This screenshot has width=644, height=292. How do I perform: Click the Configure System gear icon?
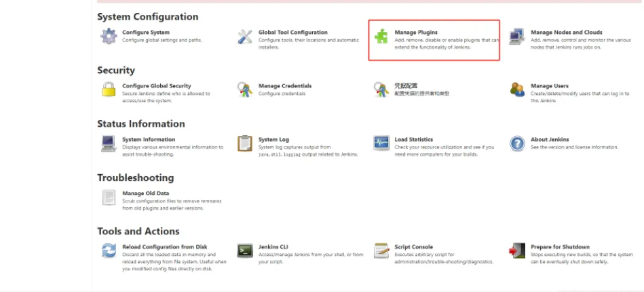tap(109, 36)
